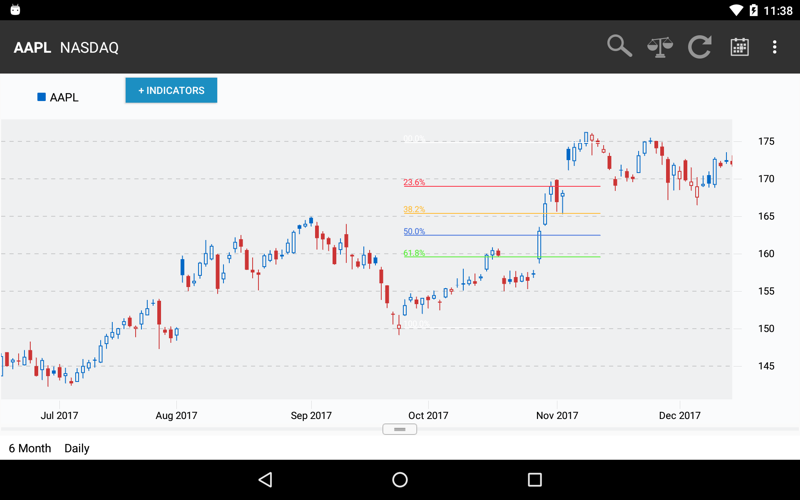The width and height of the screenshot is (800, 500).
Task: Tap the 155 price axis label
Action: pos(766,291)
